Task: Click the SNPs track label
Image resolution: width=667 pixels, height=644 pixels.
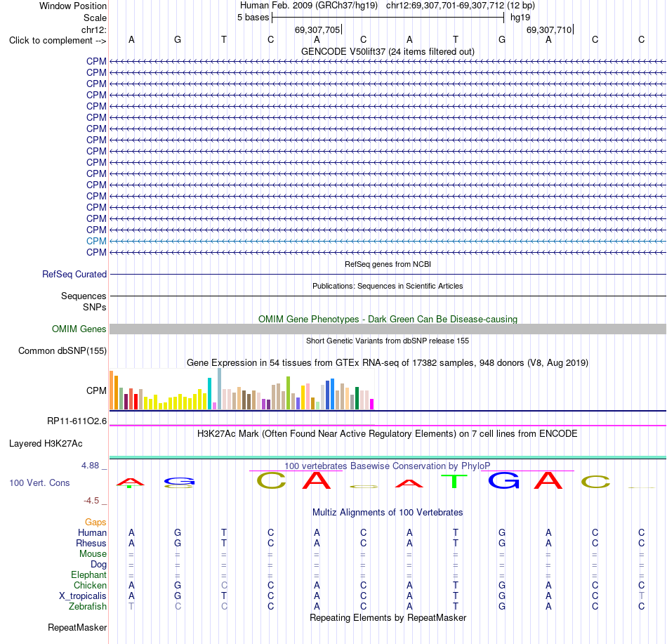Action: click(x=95, y=307)
